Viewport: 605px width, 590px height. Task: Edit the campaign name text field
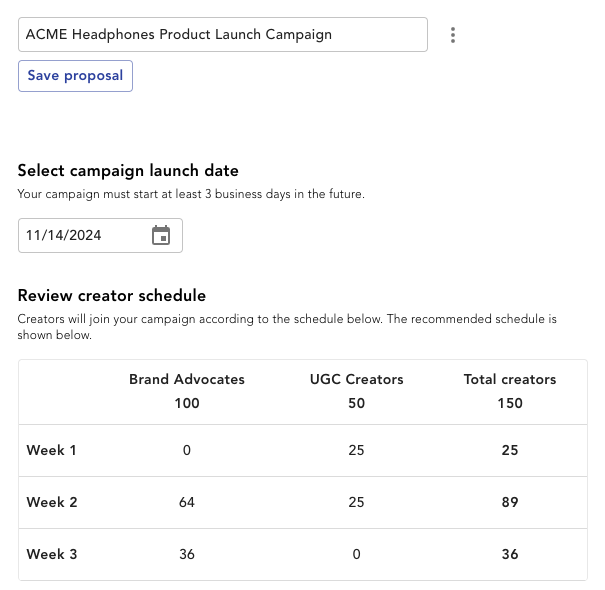pyautogui.click(x=223, y=34)
